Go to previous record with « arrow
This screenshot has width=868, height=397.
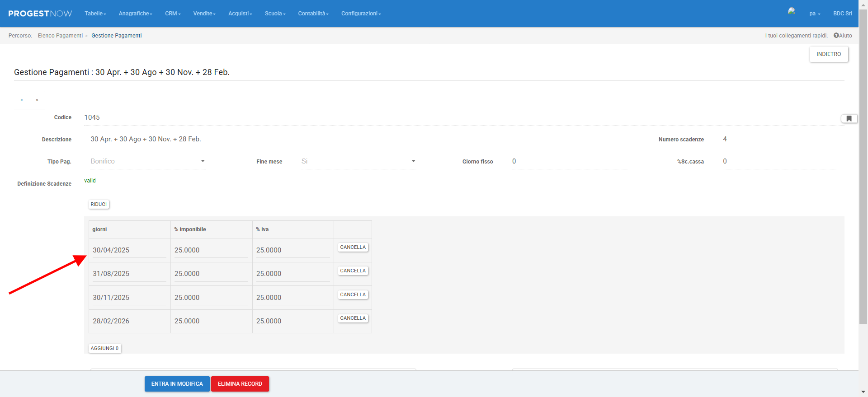[22, 100]
